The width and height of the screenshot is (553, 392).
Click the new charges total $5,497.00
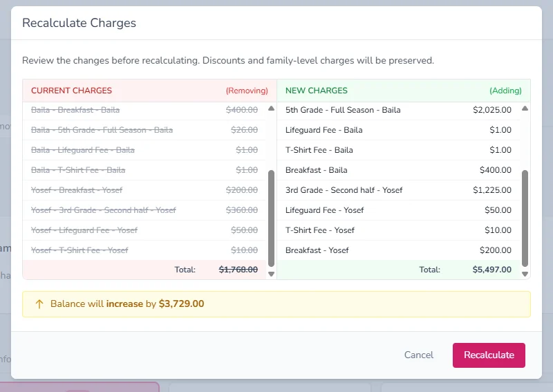491,270
